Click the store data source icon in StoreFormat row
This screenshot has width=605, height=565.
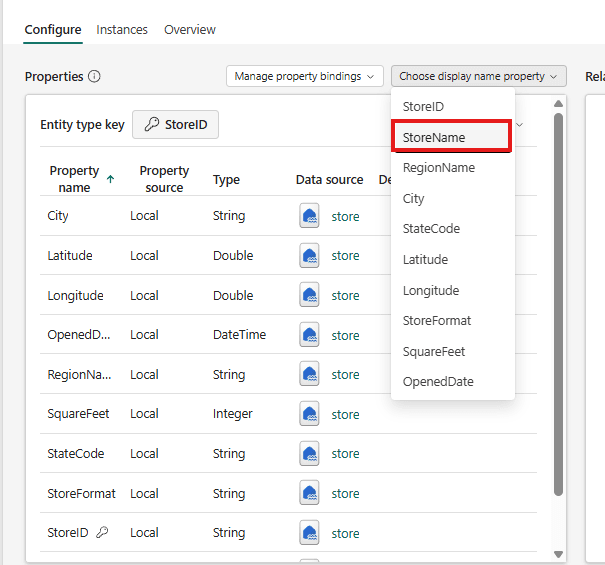click(309, 493)
